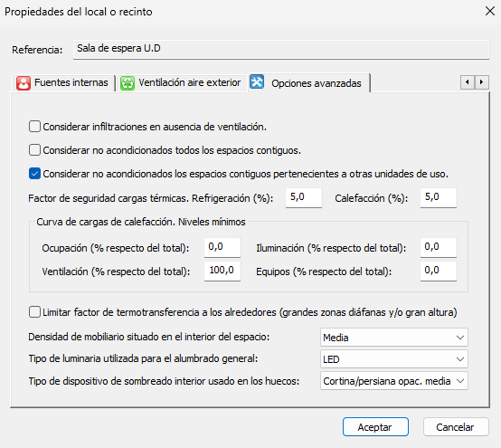Screen dimensions: 501x448
Task: Open the sombreado interior Cortina/persiana dropdown
Action: pyautogui.click(x=394, y=381)
